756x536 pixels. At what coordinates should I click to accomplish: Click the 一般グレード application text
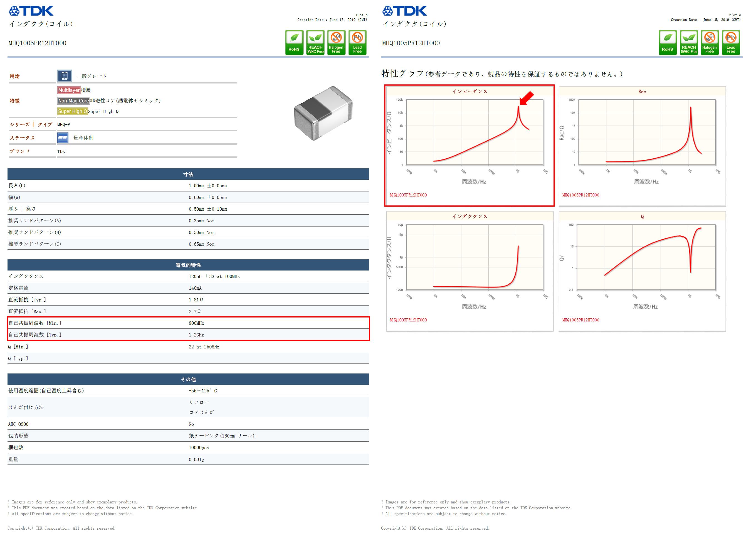[92, 76]
